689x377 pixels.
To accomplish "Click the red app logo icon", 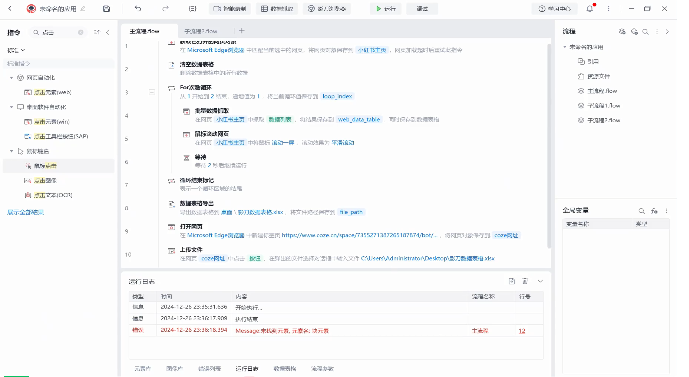I will (x=31, y=9).
